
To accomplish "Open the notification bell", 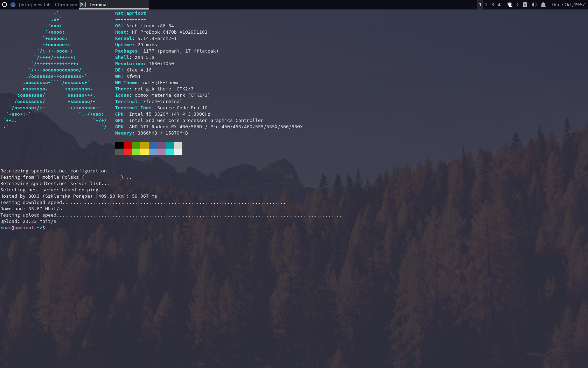I will click(x=543, y=5).
